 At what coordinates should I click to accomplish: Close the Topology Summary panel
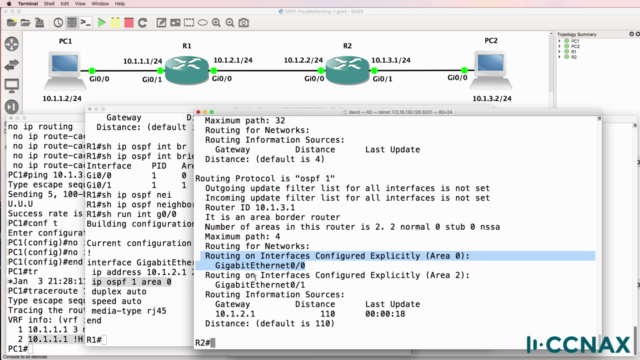pos(638,34)
